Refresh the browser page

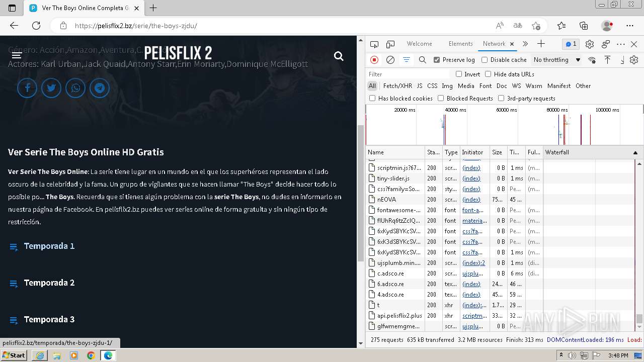pos(36,26)
